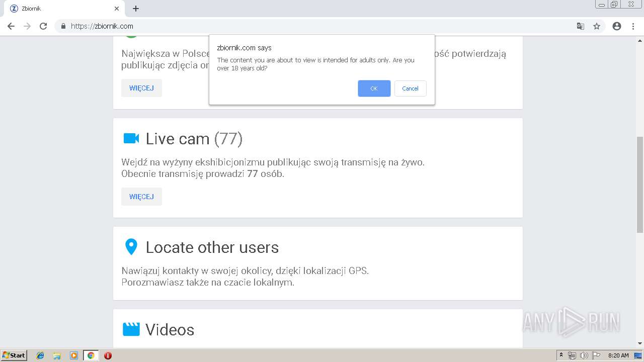View site security lock information
Image resolution: width=644 pixels, height=362 pixels.
63,26
